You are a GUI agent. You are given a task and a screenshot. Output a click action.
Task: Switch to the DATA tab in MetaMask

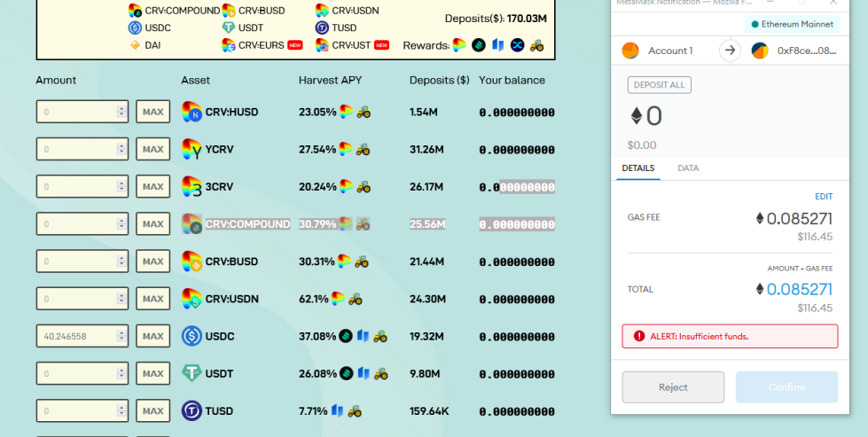click(688, 168)
